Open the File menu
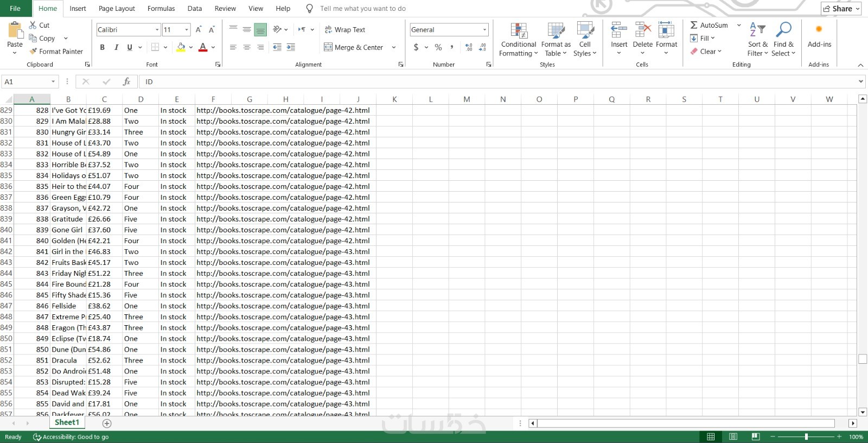 pyautogui.click(x=15, y=9)
